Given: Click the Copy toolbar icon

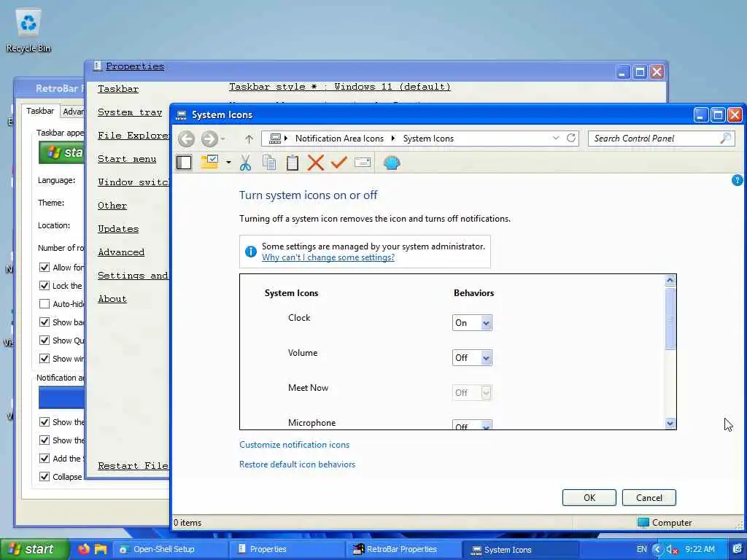Looking at the screenshot, I should [x=269, y=163].
